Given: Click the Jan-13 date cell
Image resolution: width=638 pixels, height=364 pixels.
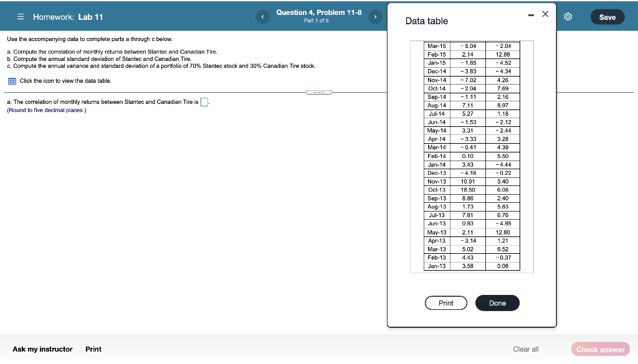Looking at the screenshot, I should coord(437,266).
